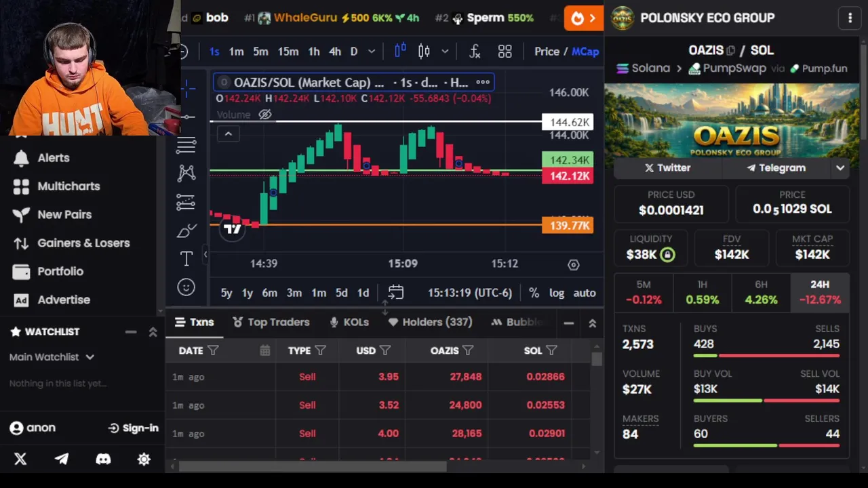Open the three-dot menu beside POLONSKY ECO GROUP
Viewport: 868px width, 488px height.
850,18
